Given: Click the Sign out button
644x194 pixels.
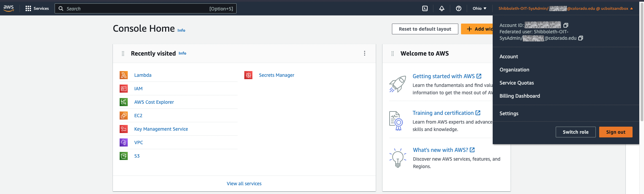Looking at the screenshot, I should [616, 132].
